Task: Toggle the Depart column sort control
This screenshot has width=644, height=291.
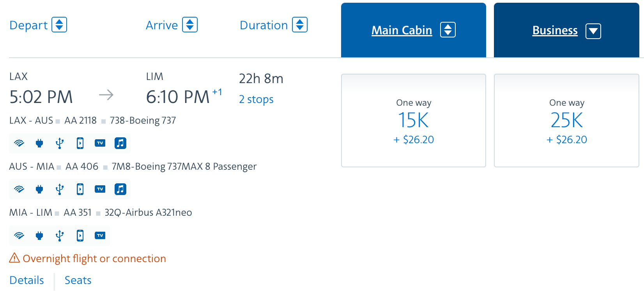Action: click(x=59, y=25)
